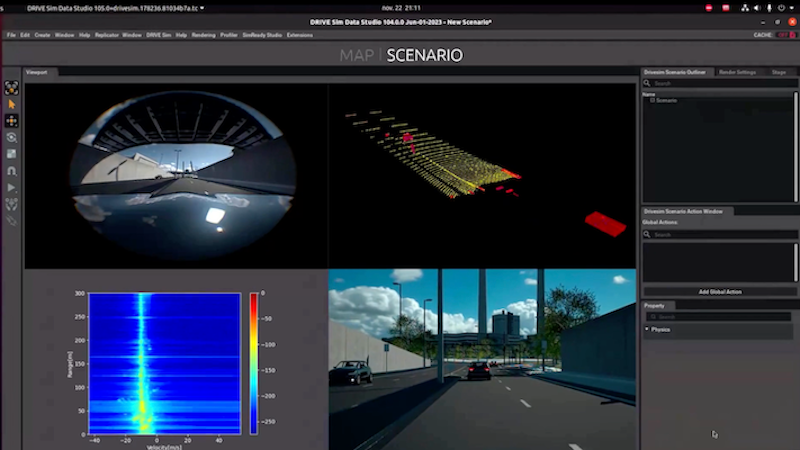800x450 pixels.
Task: Click the heatmap color scale bar
Action: 254,363
